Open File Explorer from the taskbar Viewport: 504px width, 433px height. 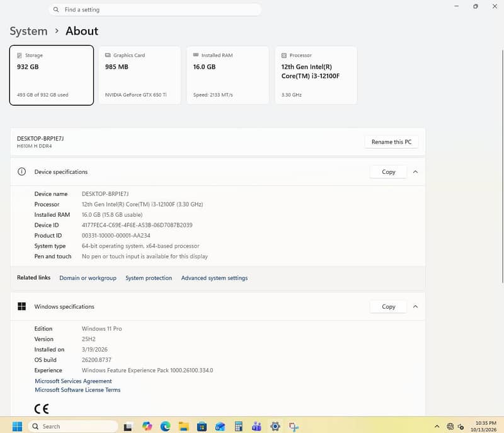pos(183,426)
